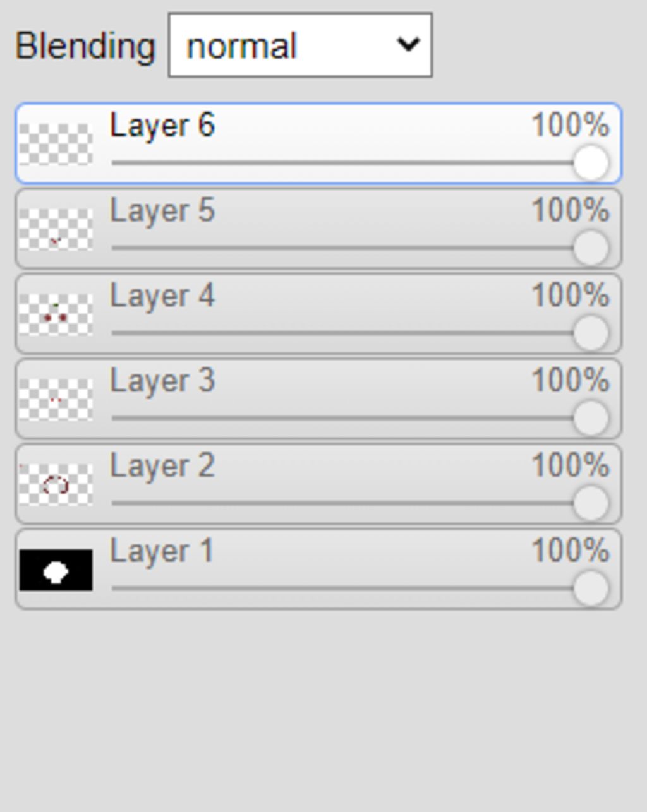Click the Layer 6 opacity slider handle
647x812 pixels.
point(591,163)
